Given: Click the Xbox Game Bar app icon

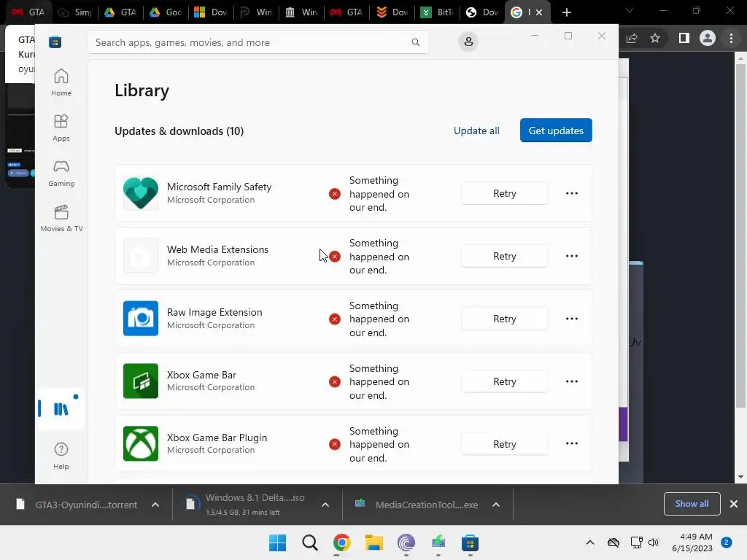Looking at the screenshot, I should point(141,381).
